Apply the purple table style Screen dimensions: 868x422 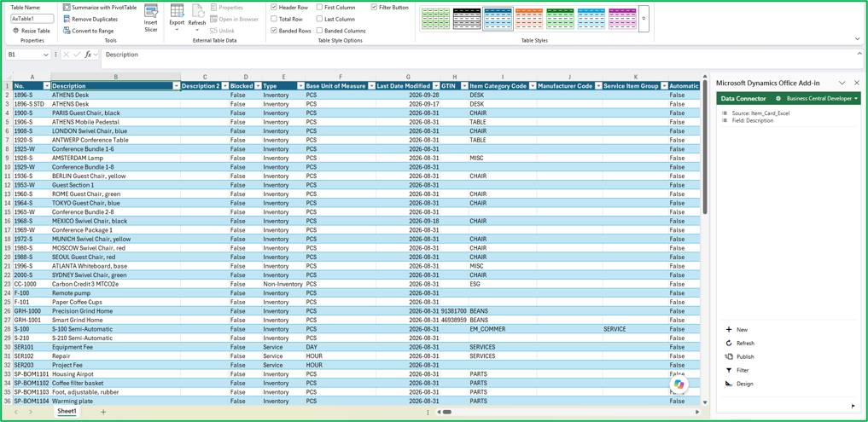622,18
